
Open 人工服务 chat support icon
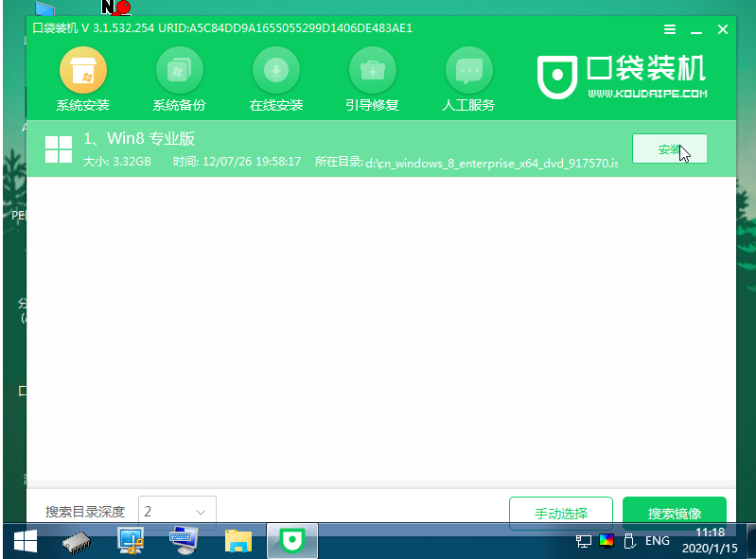click(468, 80)
